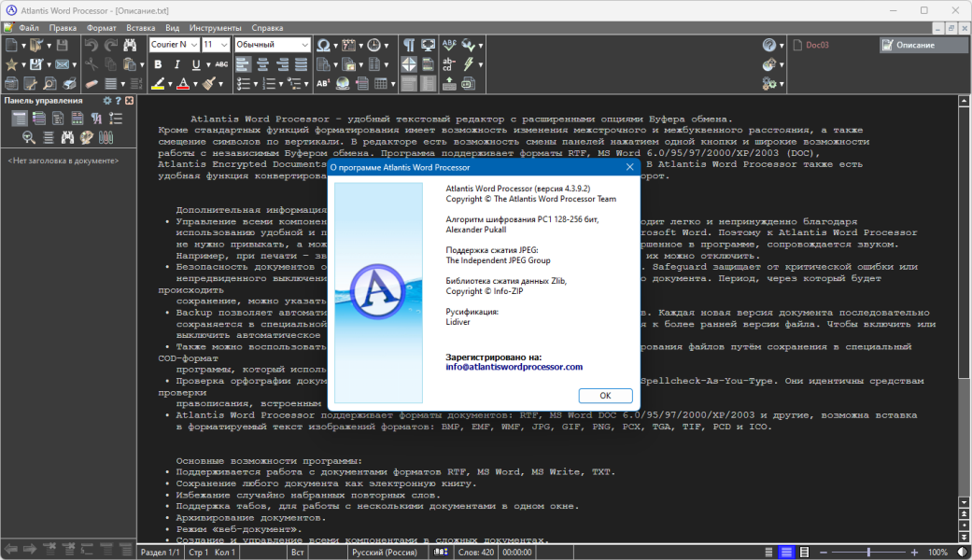Click the Cut scissors icon
Viewport: 972px width, 560px height.
(x=92, y=64)
